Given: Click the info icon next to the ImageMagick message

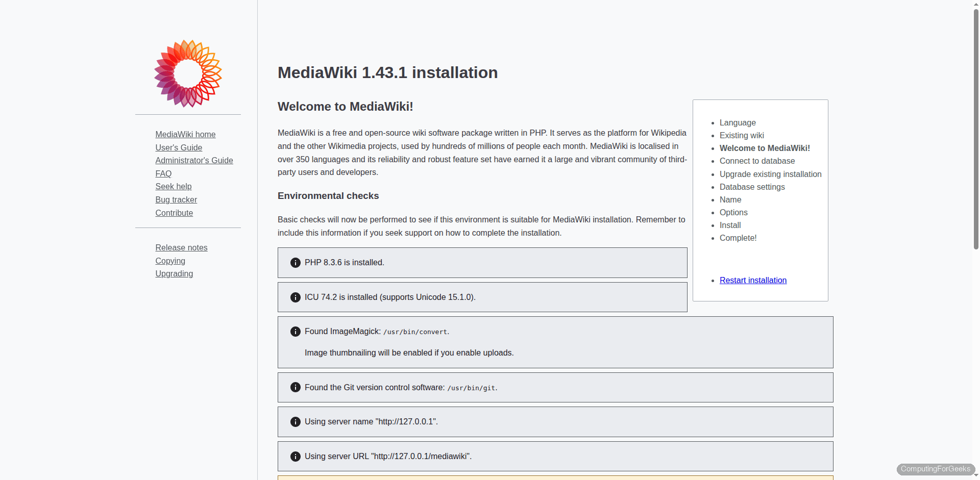Looking at the screenshot, I should [x=295, y=332].
